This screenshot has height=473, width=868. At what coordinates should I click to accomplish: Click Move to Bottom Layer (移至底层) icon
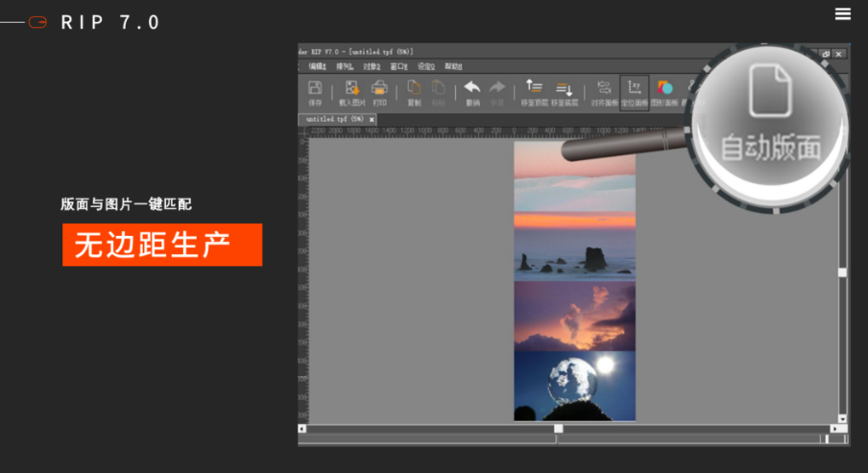click(x=565, y=91)
